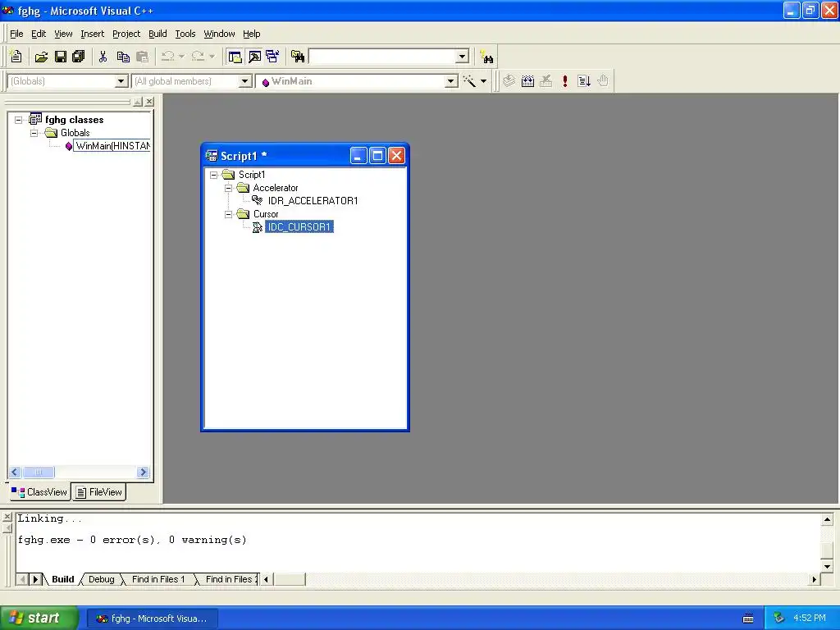840x630 pixels.
Task: Open the Tools menu
Action: pyautogui.click(x=185, y=34)
